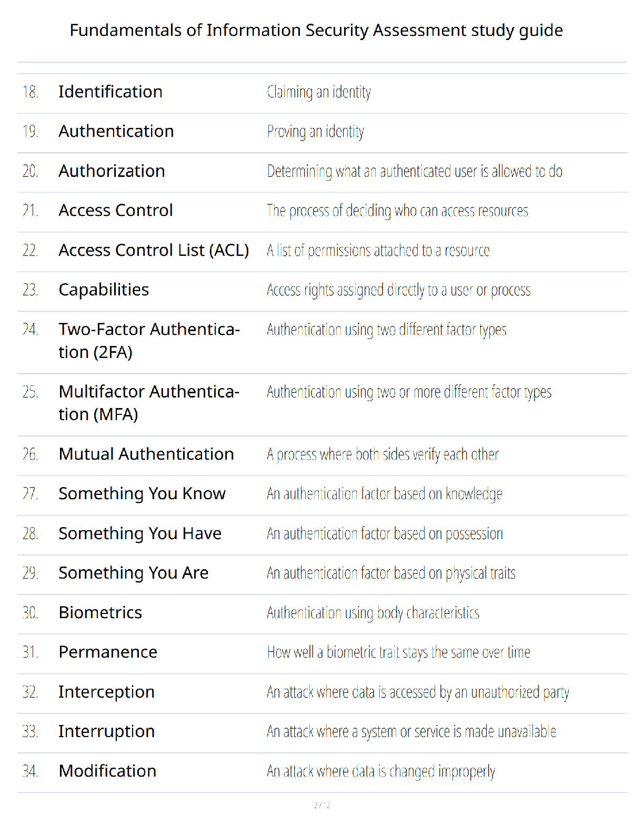Select the Modification term
This screenshot has height=834, width=644.
point(108,771)
